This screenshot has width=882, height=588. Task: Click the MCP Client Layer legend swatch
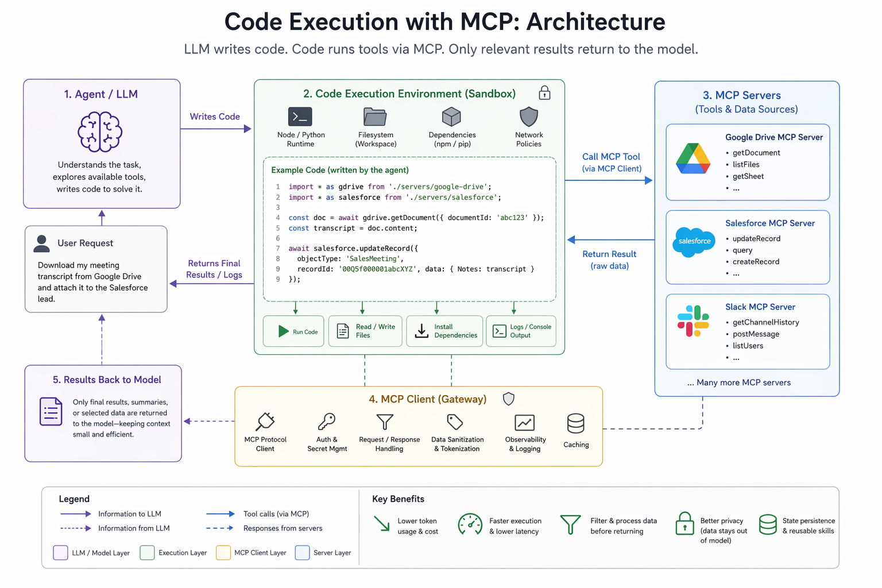223,552
